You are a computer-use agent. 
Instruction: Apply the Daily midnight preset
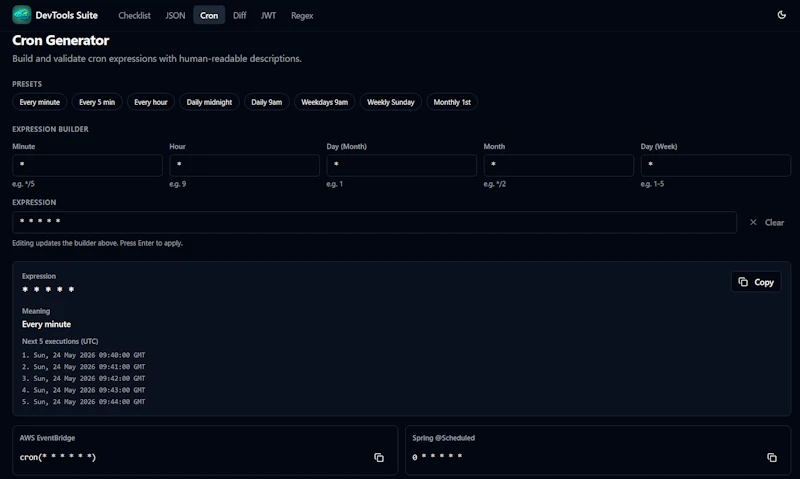pos(209,102)
